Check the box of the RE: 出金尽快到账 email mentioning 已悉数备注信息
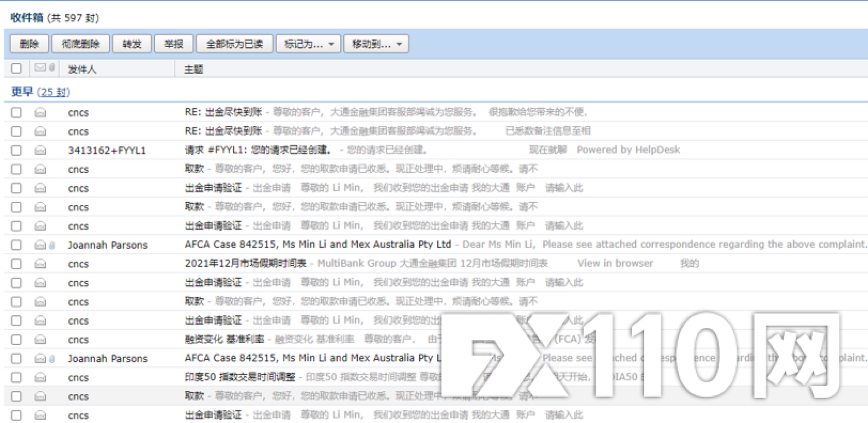This screenshot has height=423, width=868. pos(16,131)
